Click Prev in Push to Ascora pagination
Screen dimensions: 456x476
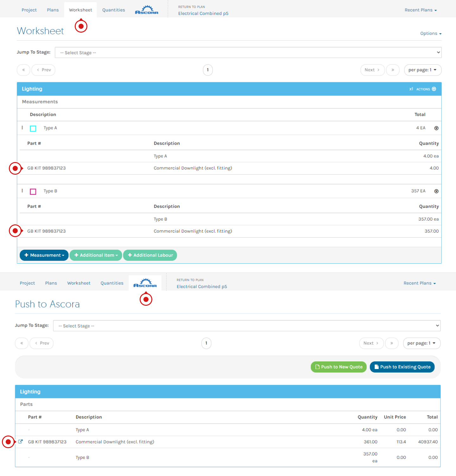[41, 343]
